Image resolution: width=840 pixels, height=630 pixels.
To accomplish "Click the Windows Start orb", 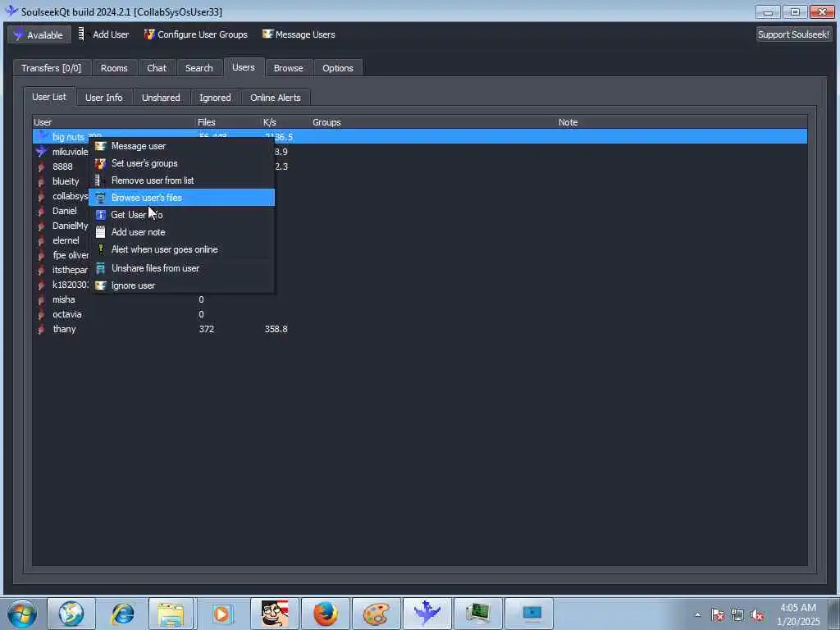I will tap(22, 614).
